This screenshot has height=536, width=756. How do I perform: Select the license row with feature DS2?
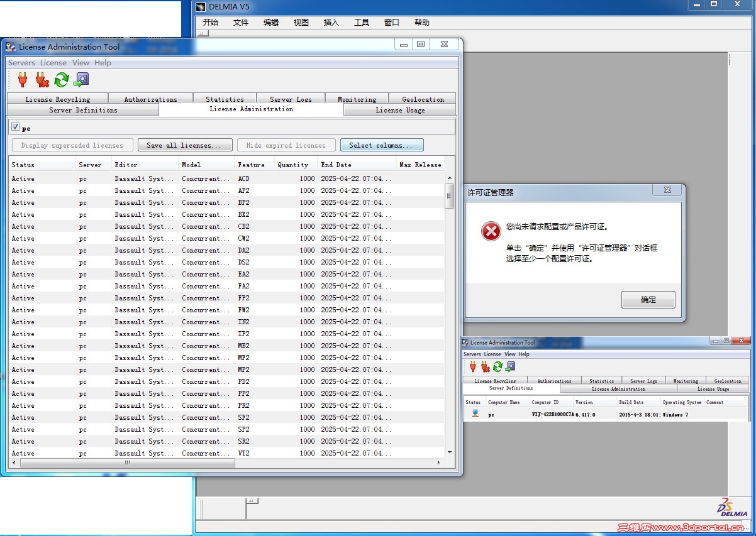pos(226,262)
